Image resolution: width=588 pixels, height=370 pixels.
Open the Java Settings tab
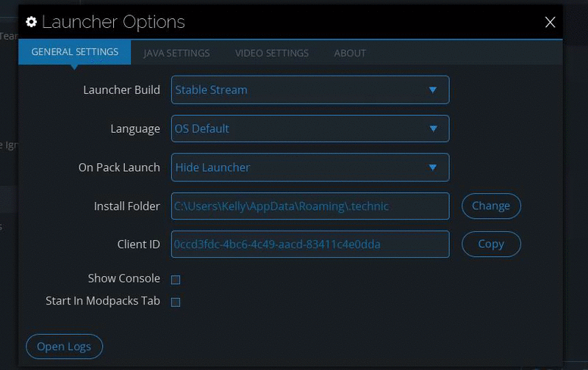tap(176, 53)
